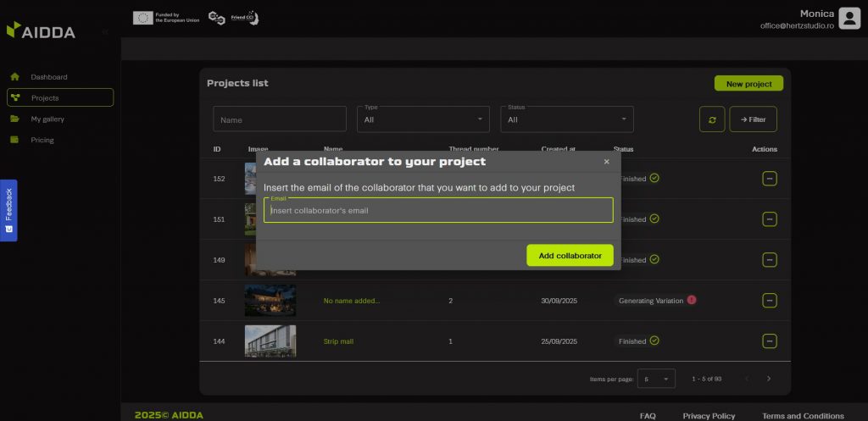Click the red error icon on Generating Variation
Viewport: 868px width, 421px height.
pyautogui.click(x=692, y=300)
